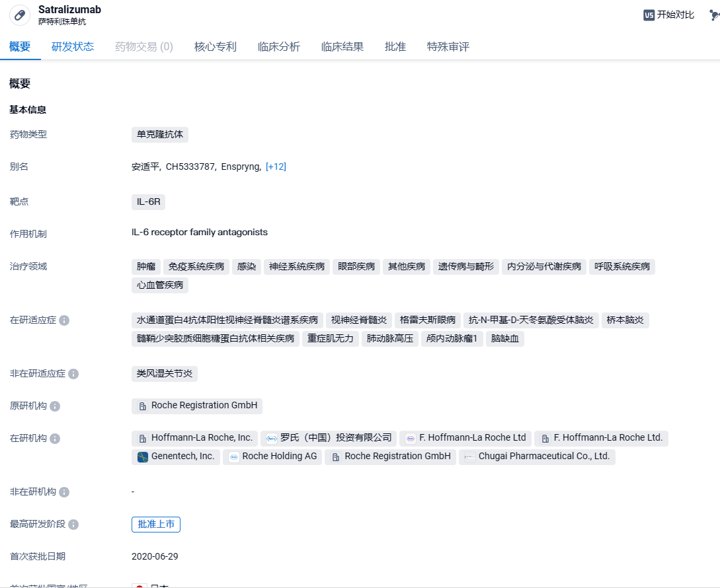Open the info icon next to 在研适应症

point(64,320)
